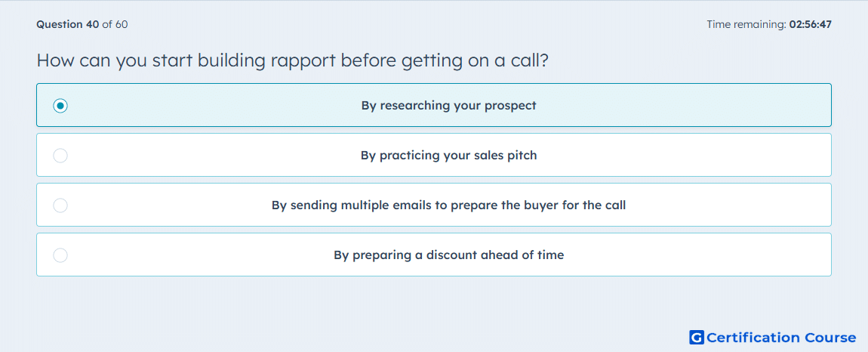Click the highlighted researching-prospect answer card
Viewport: 868px width, 352px height.
(x=434, y=105)
